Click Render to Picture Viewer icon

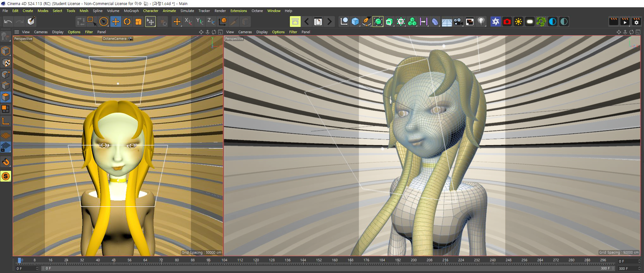click(625, 22)
